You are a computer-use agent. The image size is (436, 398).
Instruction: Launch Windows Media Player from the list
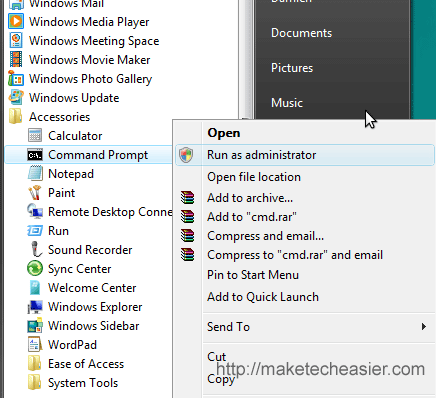click(x=89, y=22)
